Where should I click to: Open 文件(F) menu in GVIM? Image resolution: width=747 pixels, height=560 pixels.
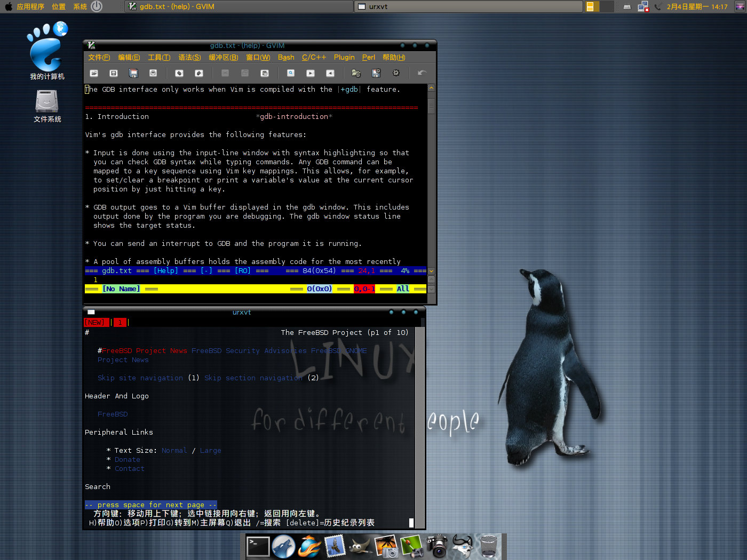[x=99, y=58]
